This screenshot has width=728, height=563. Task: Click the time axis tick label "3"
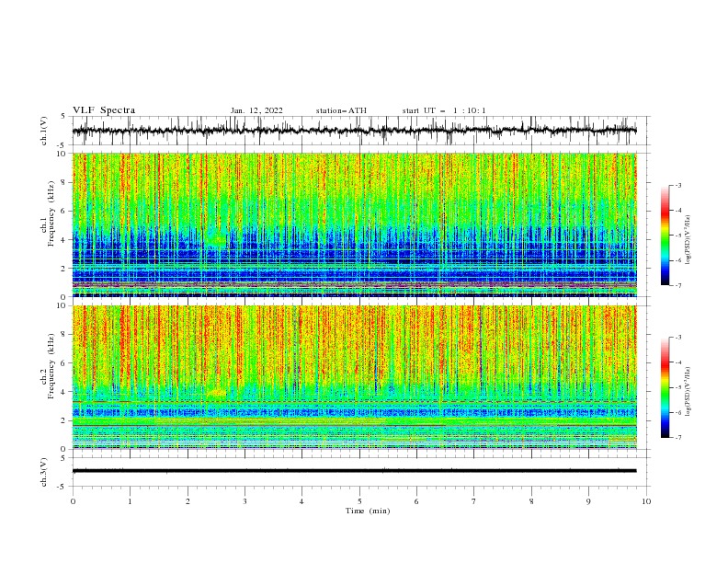(245, 501)
